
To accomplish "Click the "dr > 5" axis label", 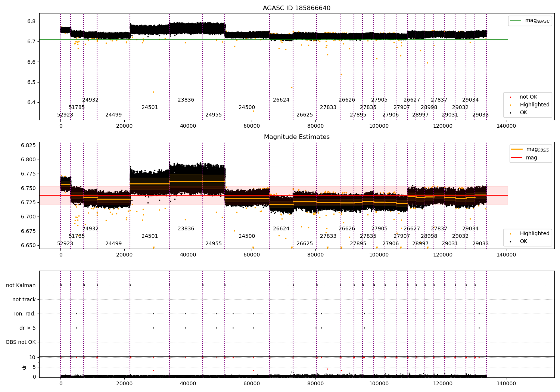I will (x=28, y=328).
